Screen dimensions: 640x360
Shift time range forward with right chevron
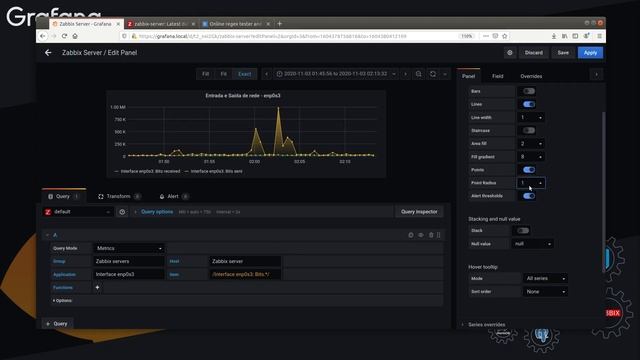pyautogui.click(x=405, y=74)
